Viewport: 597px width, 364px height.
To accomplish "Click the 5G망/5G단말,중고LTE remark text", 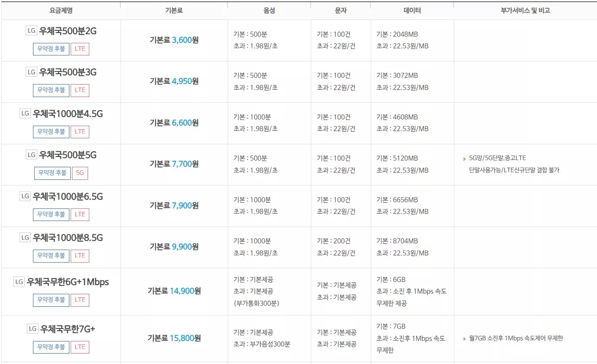I will pyautogui.click(x=497, y=158).
